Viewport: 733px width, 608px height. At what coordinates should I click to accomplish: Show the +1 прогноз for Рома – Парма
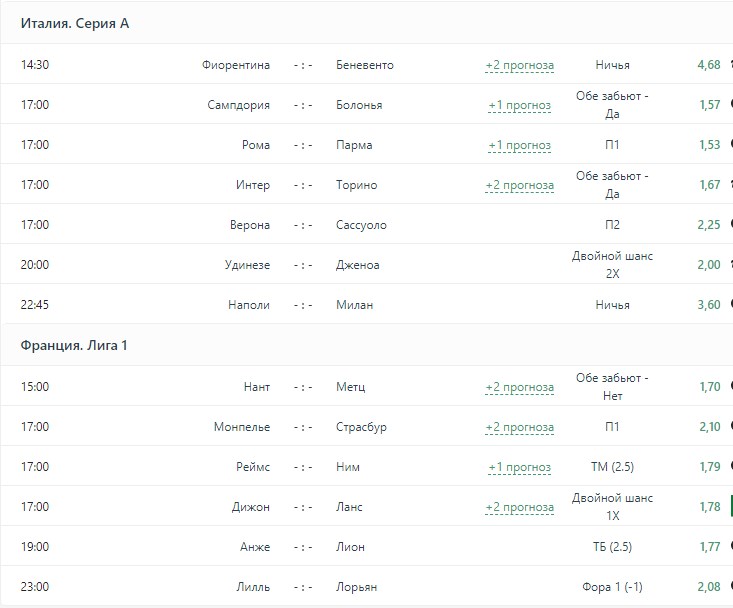[519, 145]
